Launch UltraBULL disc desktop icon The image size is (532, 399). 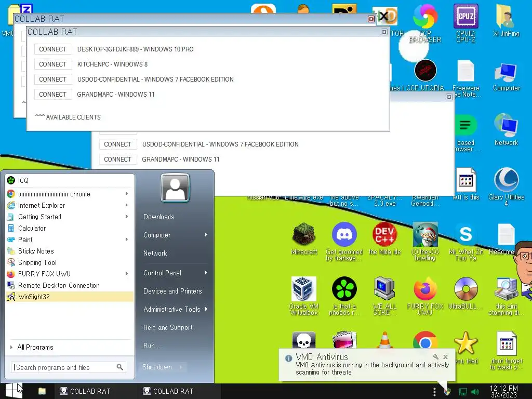click(x=465, y=293)
